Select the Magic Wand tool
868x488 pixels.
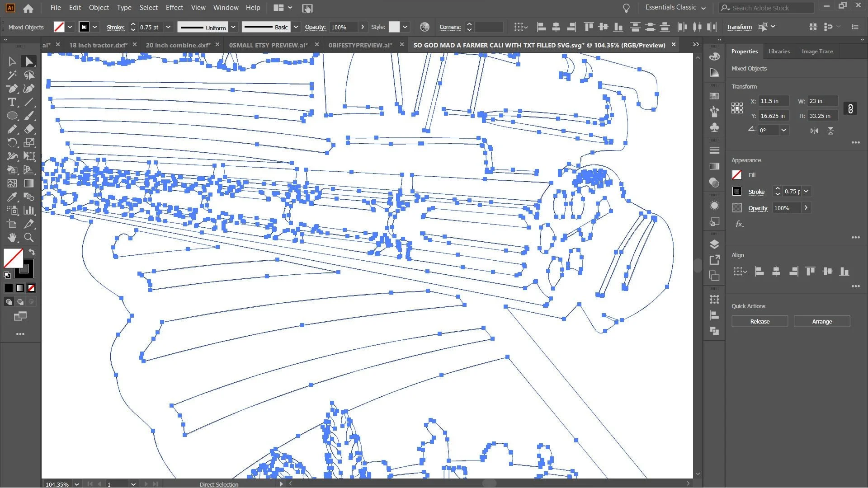point(12,75)
